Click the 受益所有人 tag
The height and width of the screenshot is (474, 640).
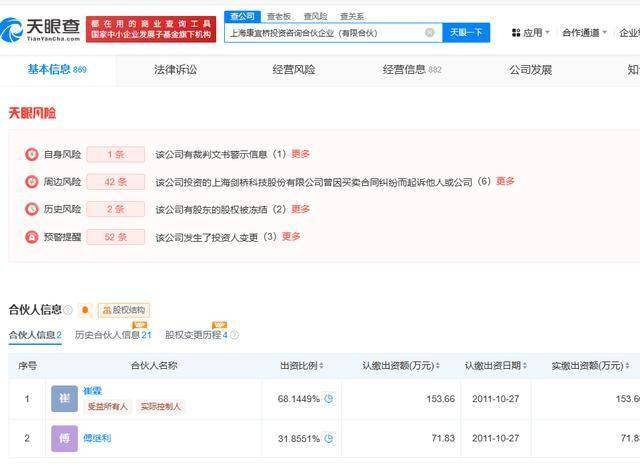(x=108, y=407)
